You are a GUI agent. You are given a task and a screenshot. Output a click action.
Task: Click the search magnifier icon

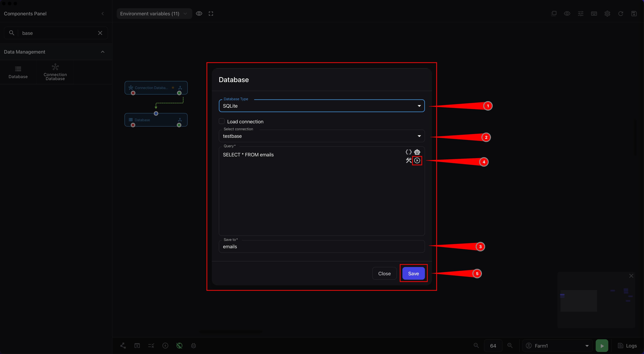coord(12,33)
